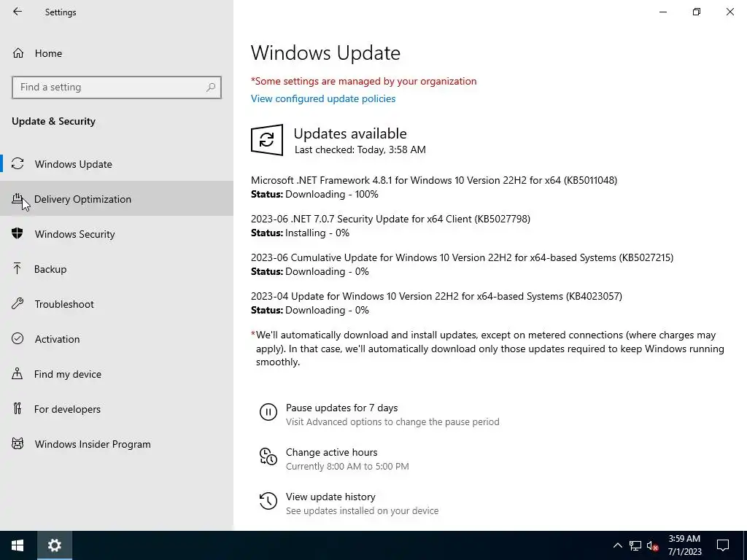Open Activation settings

pyautogui.click(x=117, y=339)
